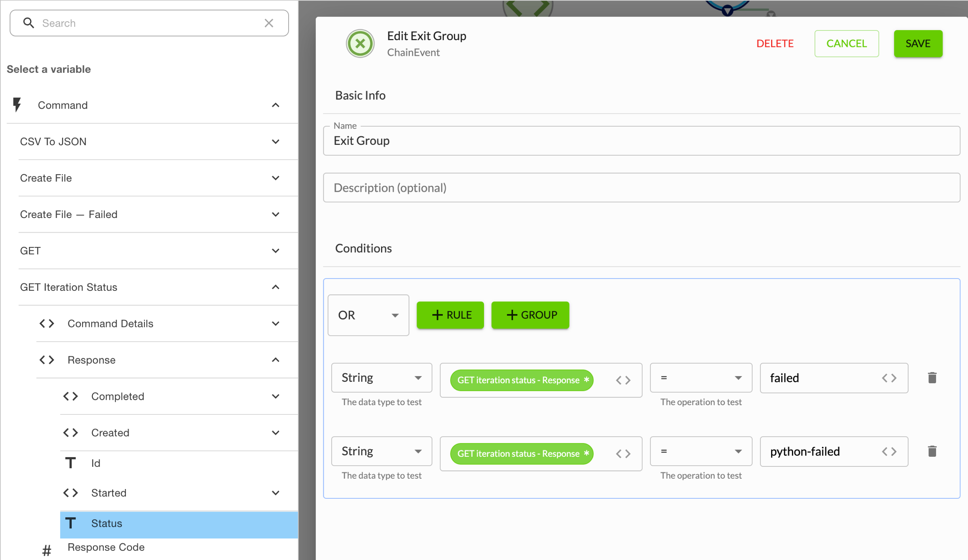Click the search magnifier icon
This screenshot has height=560, width=968.
click(x=28, y=23)
